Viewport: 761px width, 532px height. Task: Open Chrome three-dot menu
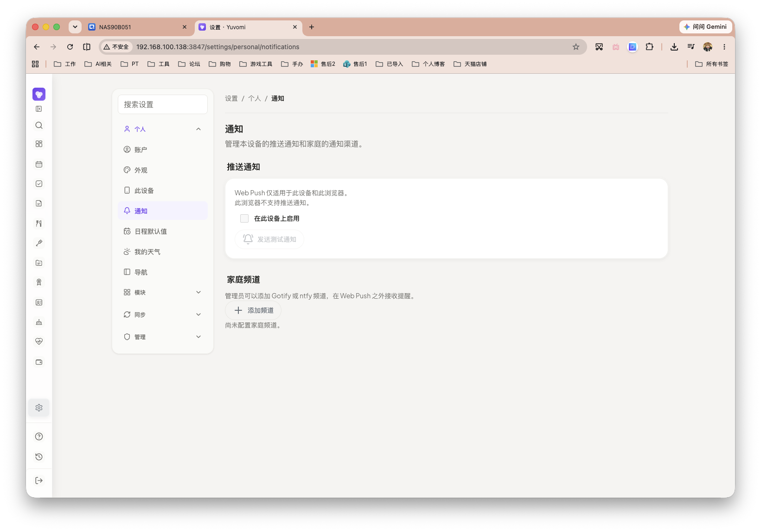pyautogui.click(x=724, y=47)
